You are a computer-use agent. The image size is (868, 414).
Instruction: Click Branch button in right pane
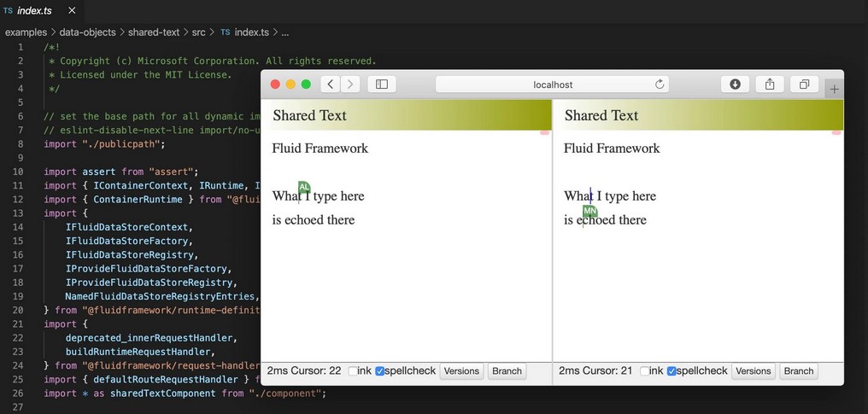(798, 370)
